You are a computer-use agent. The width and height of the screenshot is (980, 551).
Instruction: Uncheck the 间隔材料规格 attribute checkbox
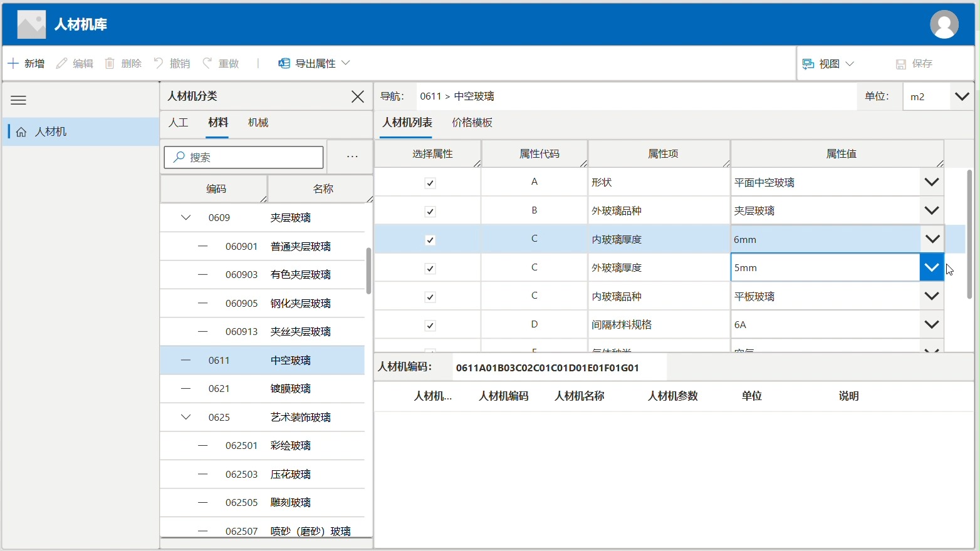click(430, 325)
